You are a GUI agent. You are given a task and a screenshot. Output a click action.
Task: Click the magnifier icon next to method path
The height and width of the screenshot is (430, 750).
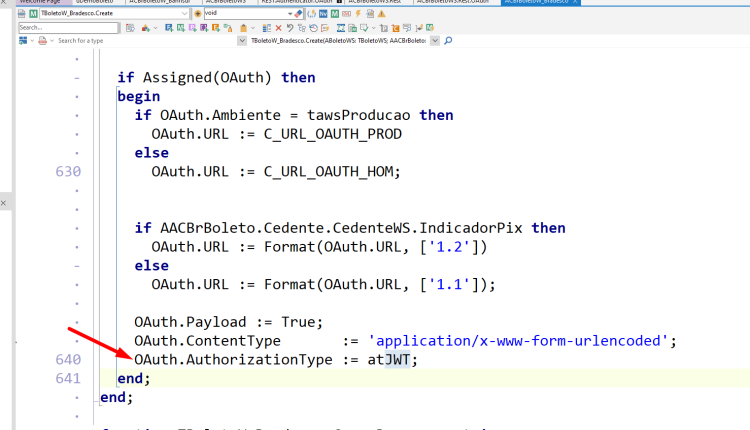(x=448, y=41)
